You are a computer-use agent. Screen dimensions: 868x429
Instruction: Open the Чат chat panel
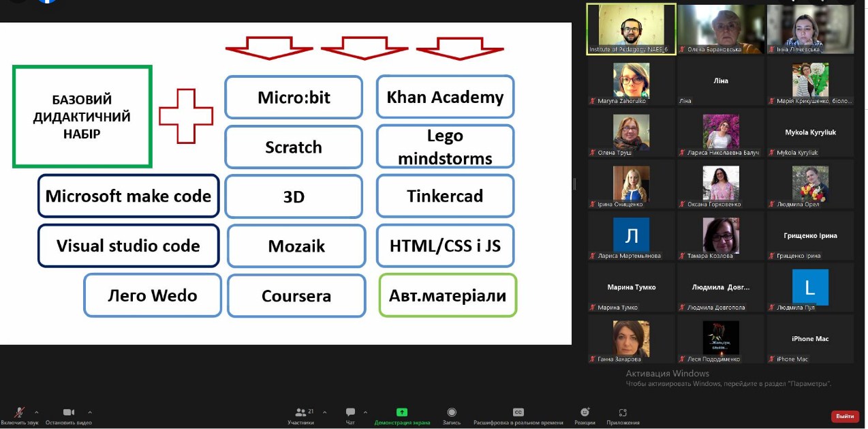point(350,413)
